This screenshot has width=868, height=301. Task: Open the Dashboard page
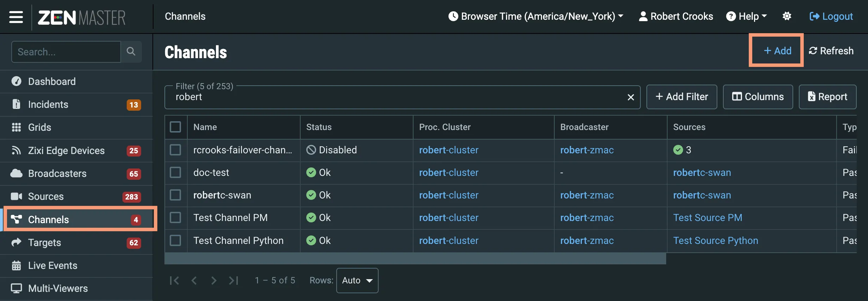(x=76, y=81)
